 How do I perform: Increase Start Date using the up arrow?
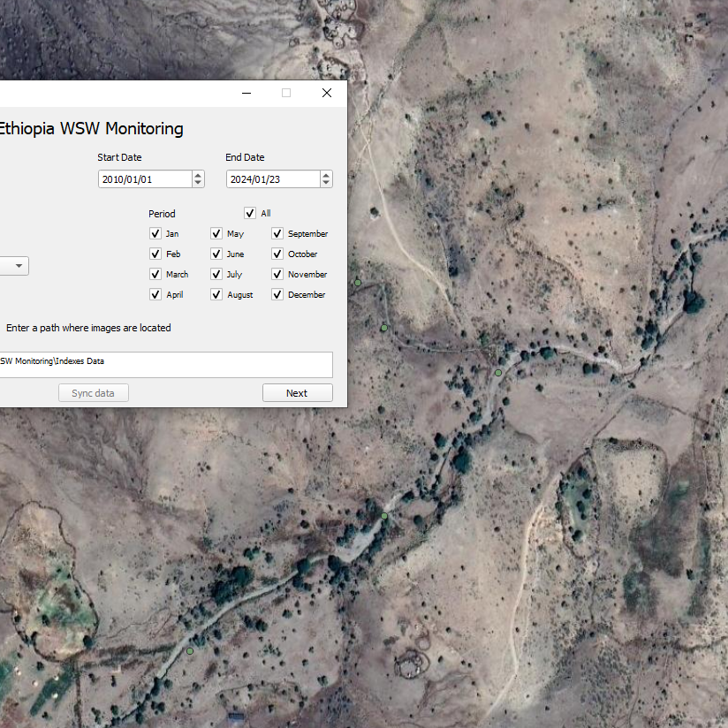[x=198, y=175]
